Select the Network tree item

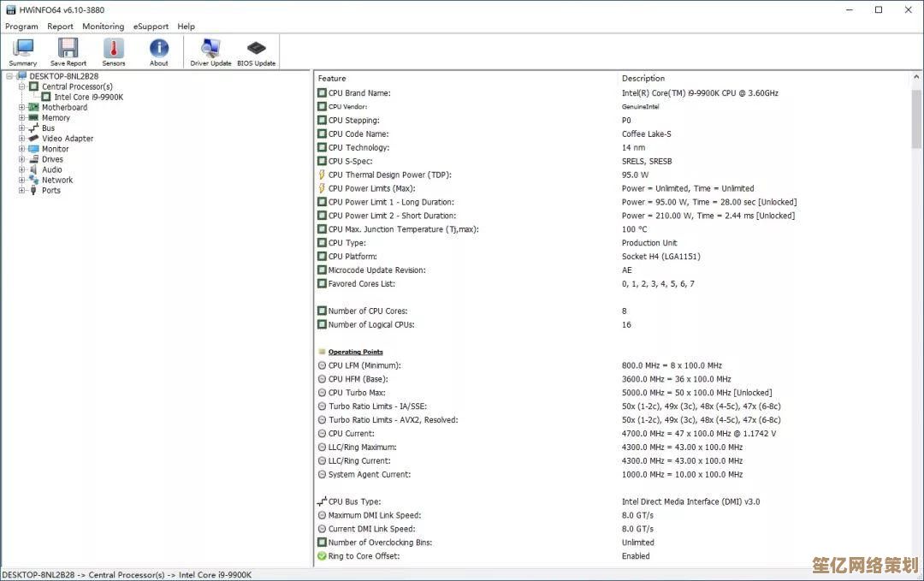pos(57,181)
